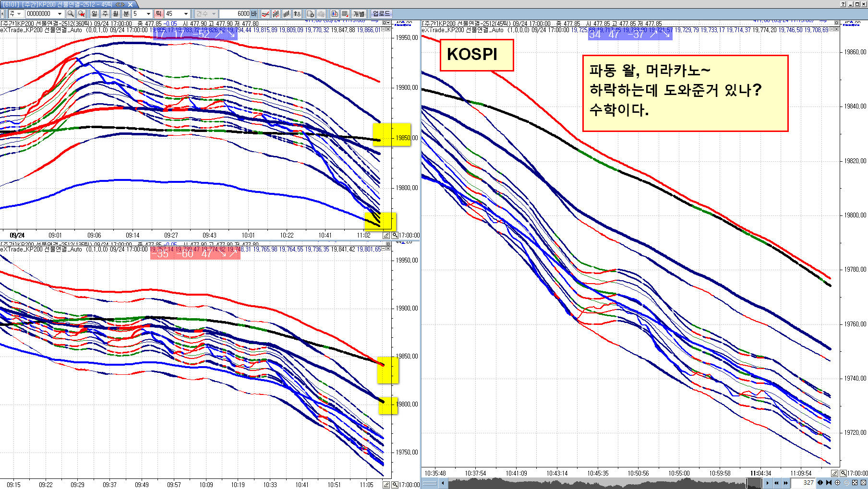The height and width of the screenshot is (489, 868).
Task: Click the zoom magnifier under the 360틱 chart
Action: (x=395, y=235)
